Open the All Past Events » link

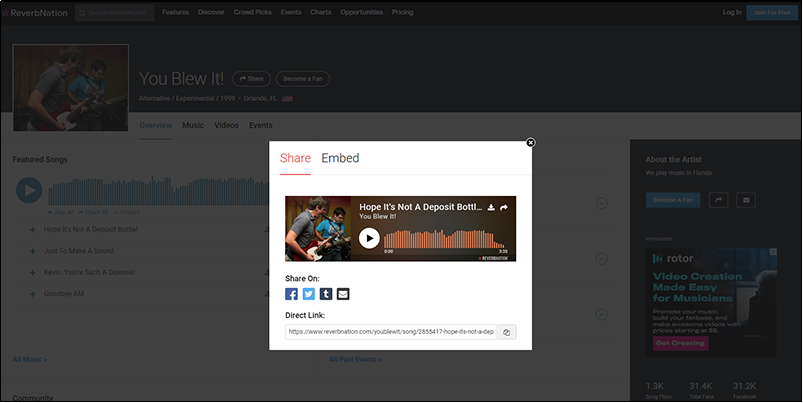pyautogui.click(x=355, y=359)
